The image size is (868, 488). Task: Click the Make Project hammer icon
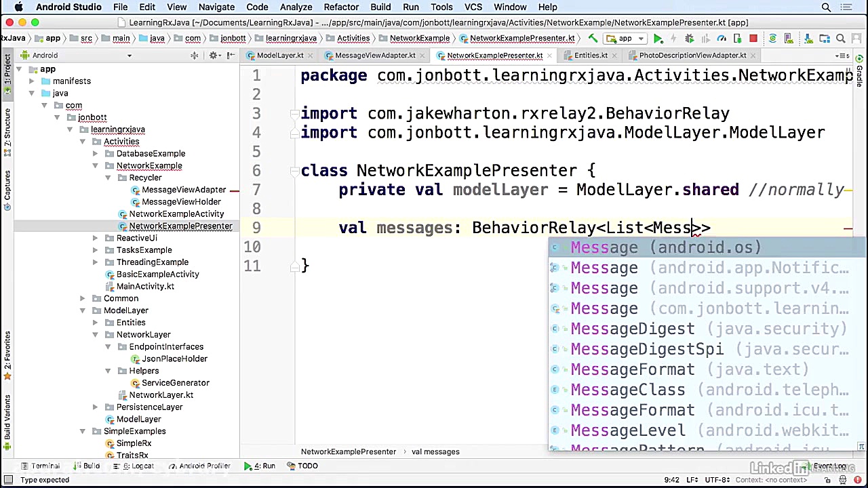[x=593, y=39]
